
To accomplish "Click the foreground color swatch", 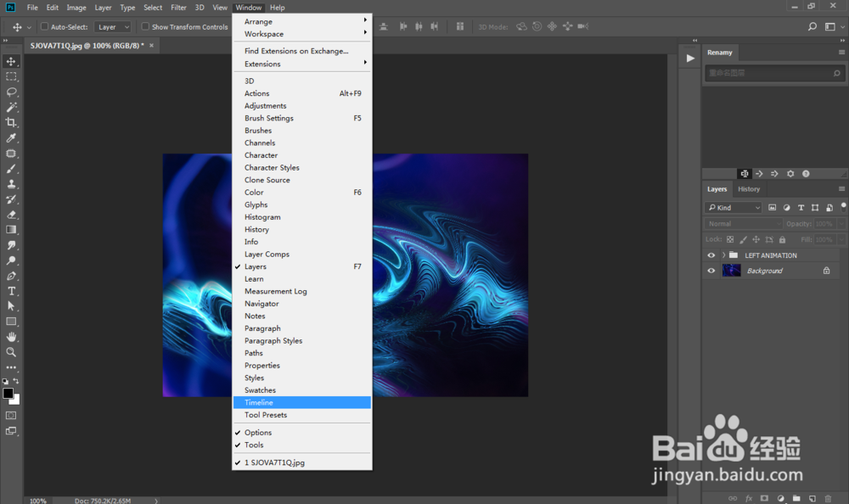I will 8,394.
